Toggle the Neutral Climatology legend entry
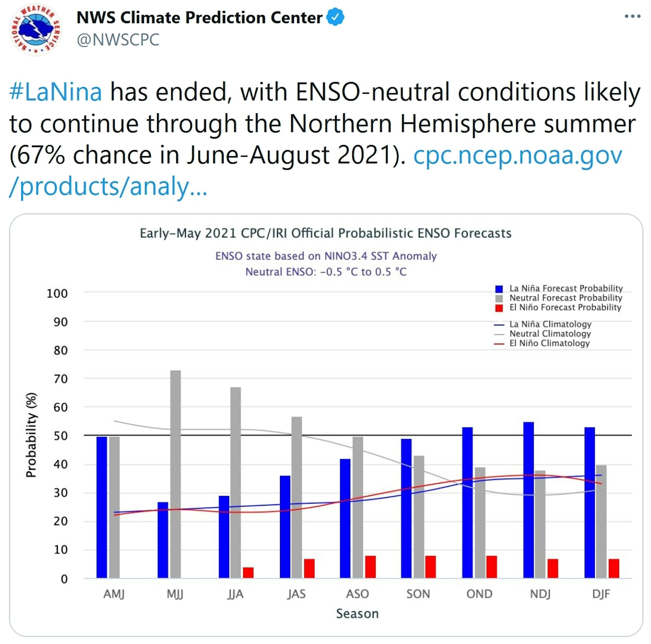Viewport: 651px width, 644px height. 550,334
